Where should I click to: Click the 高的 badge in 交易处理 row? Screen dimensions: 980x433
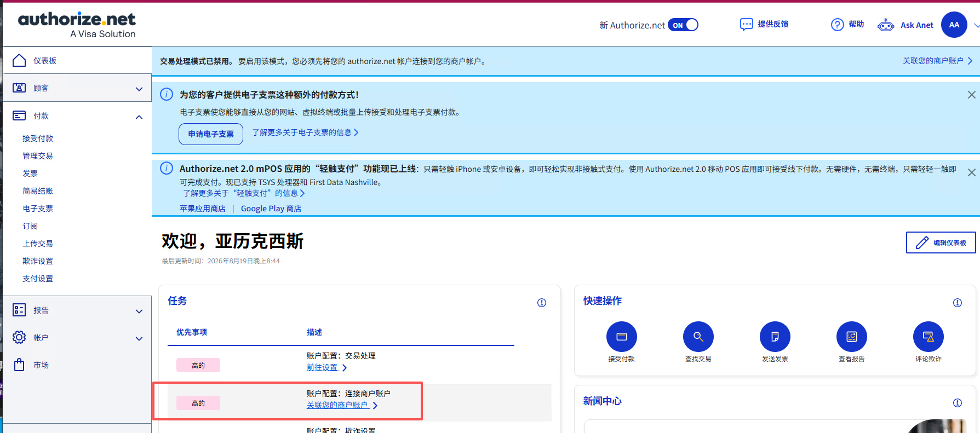click(198, 365)
